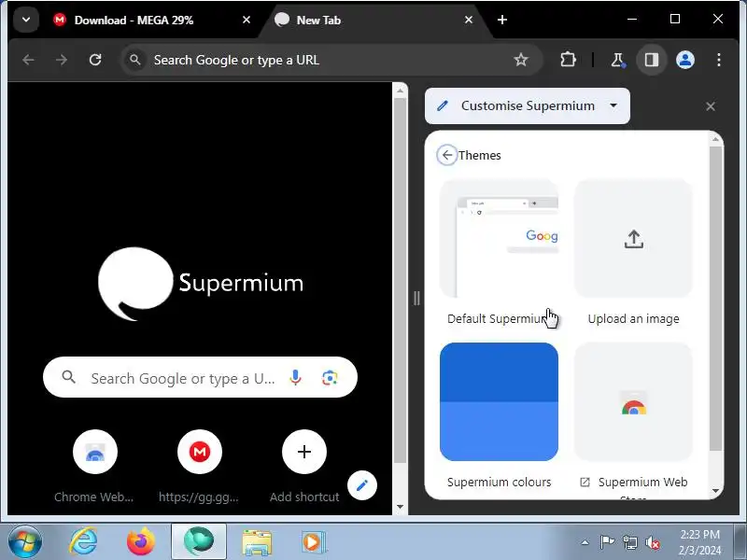747x560 pixels.
Task: Click the muted volume tray icon
Action: coord(652,542)
